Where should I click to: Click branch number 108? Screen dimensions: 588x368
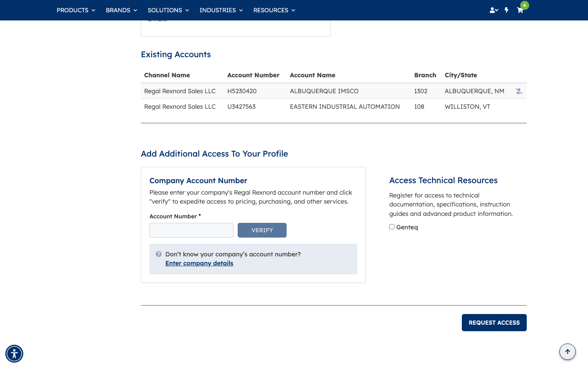(x=419, y=107)
